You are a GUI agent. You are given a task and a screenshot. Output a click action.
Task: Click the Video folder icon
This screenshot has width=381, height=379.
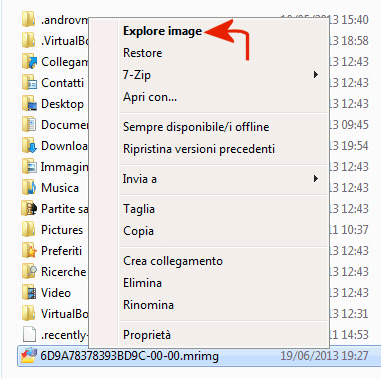[29, 293]
